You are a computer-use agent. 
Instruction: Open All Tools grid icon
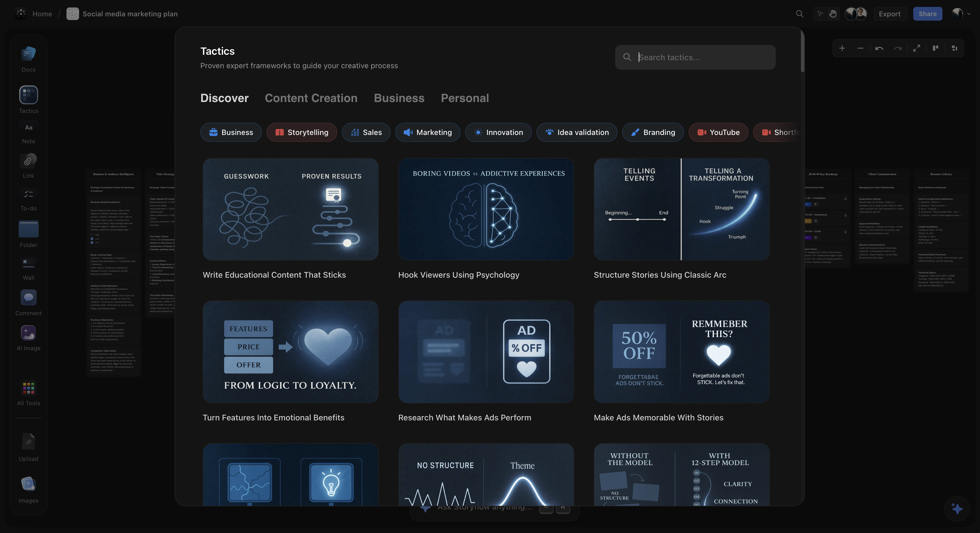[29, 388]
